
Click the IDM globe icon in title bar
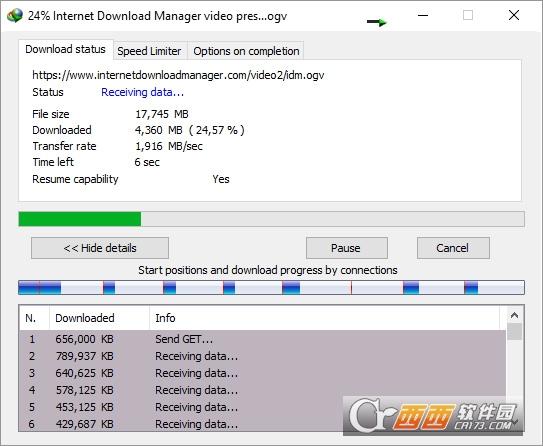(x=15, y=16)
